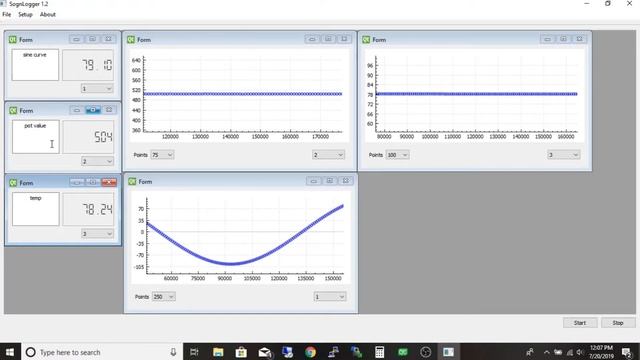This screenshot has width=640, height=360.
Task: Click the taskbar search box
Action: (x=102, y=352)
